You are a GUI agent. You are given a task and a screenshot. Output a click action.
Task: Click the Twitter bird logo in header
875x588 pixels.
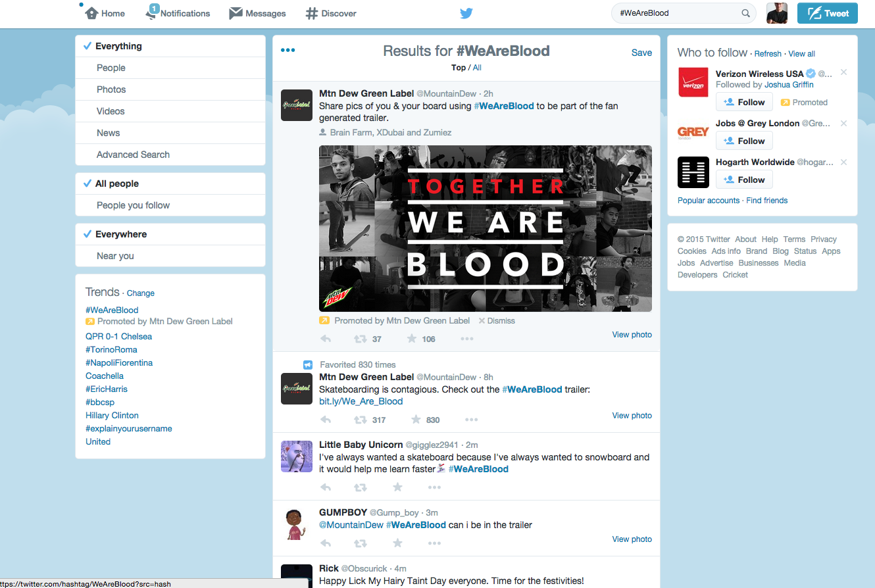click(x=466, y=13)
